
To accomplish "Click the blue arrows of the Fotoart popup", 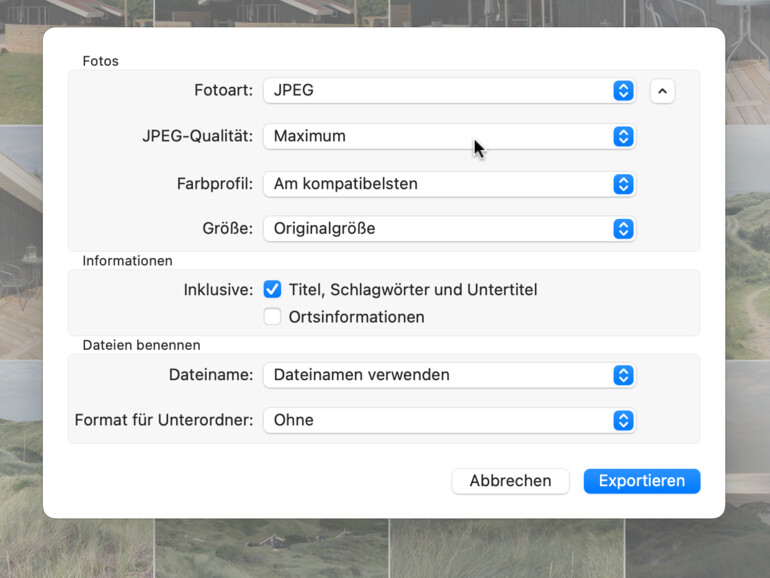I will pyautogui.click(x=623, y=91).
